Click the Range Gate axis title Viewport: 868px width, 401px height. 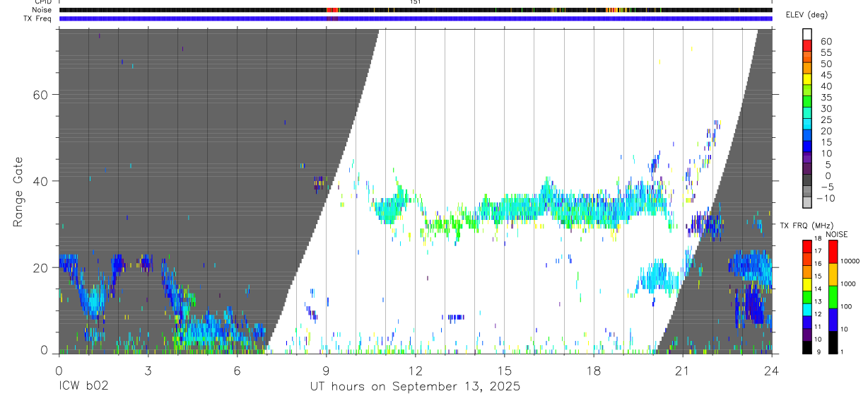[x=18, y=192]
